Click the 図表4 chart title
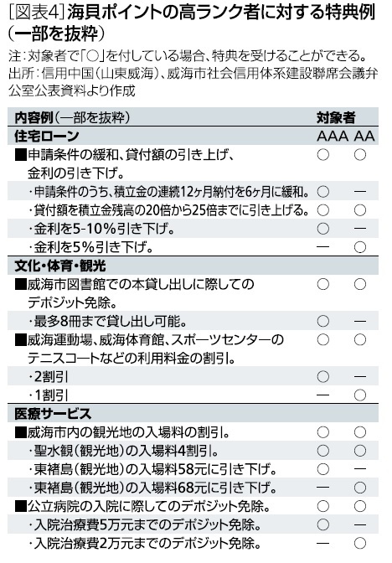This screenshot has width=392, height=563. [x=192, y=23]
